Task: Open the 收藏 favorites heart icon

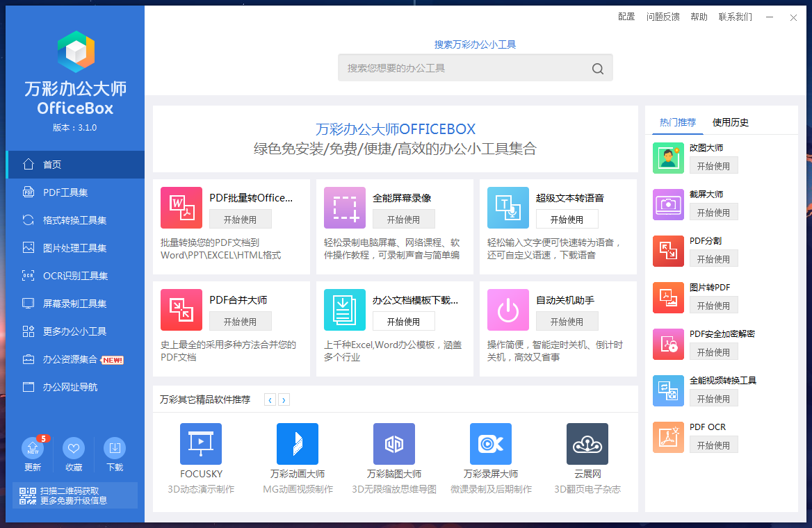Action: click(74, 448)
